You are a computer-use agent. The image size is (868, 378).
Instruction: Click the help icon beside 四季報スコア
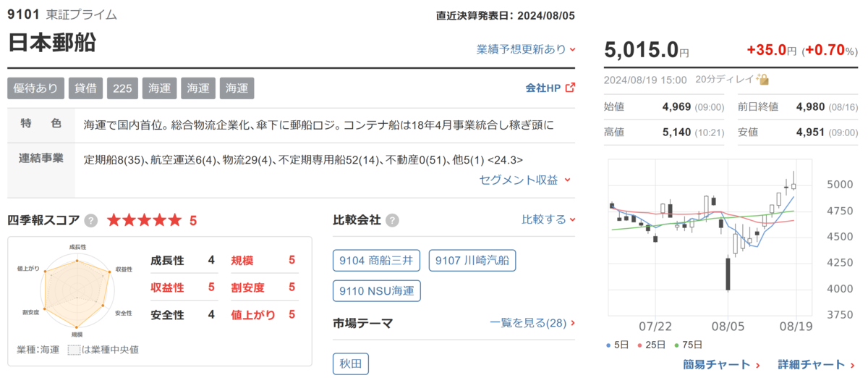[91, 221]
